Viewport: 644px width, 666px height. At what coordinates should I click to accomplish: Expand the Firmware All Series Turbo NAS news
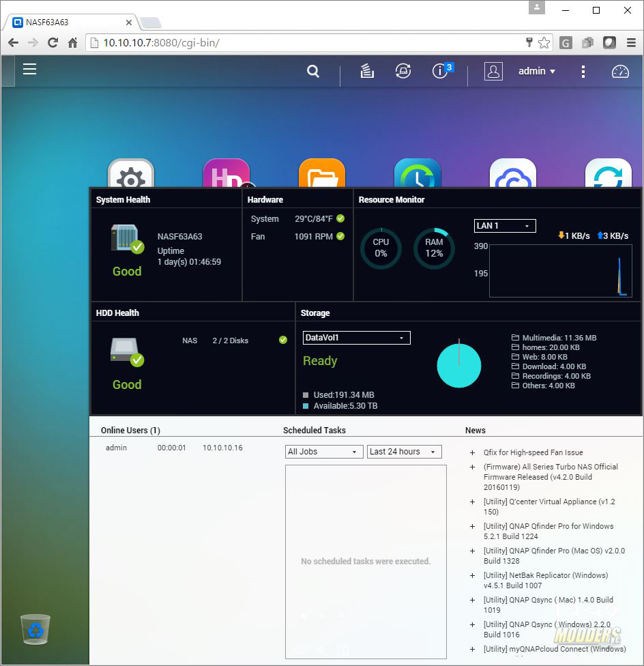472,467
